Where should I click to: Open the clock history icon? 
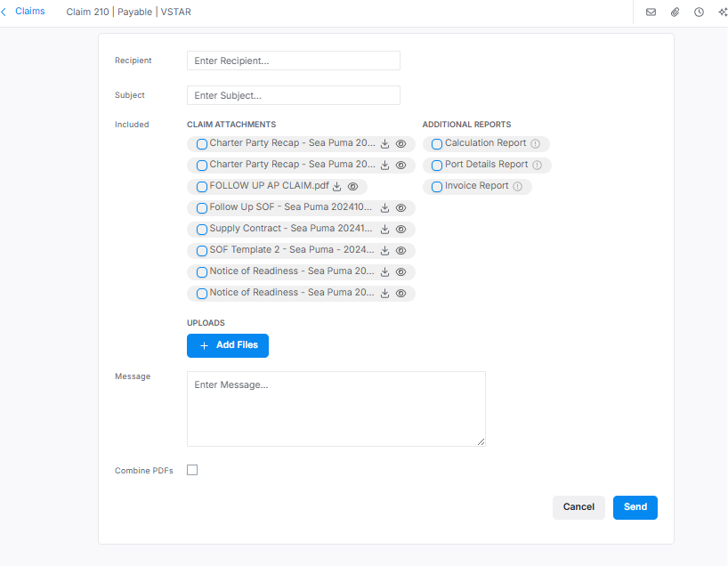coord(699,12)
